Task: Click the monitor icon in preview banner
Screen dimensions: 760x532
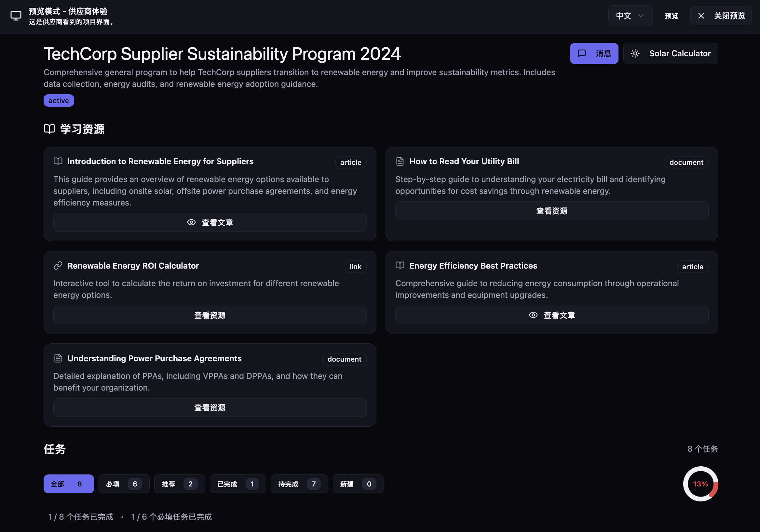Action: click(16, 16)
